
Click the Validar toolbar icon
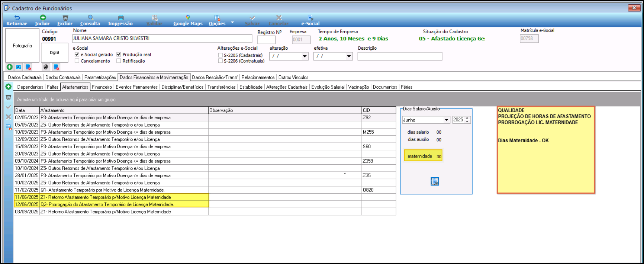coord(154,18)
